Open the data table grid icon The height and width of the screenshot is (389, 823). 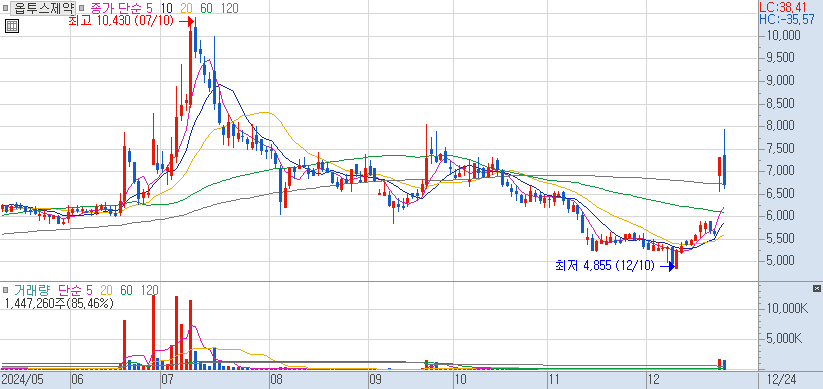[x=12, y=26]
